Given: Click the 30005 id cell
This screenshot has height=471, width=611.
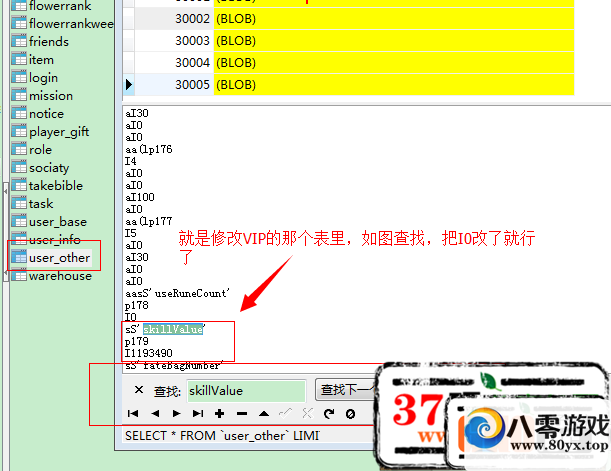Looking at the screenshot, I should [x=174, y=85].
